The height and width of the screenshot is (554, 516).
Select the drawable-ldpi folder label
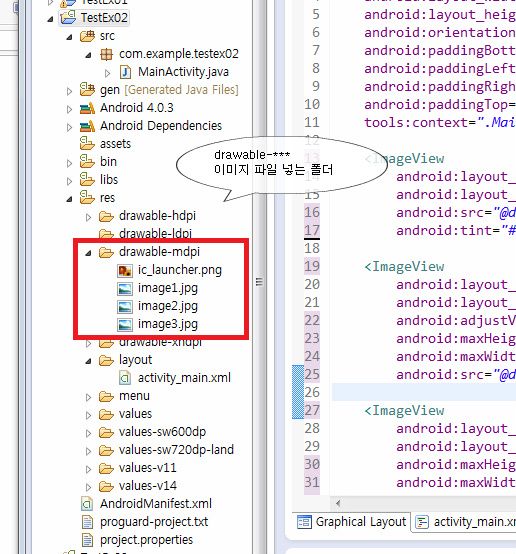coord(156,234)
